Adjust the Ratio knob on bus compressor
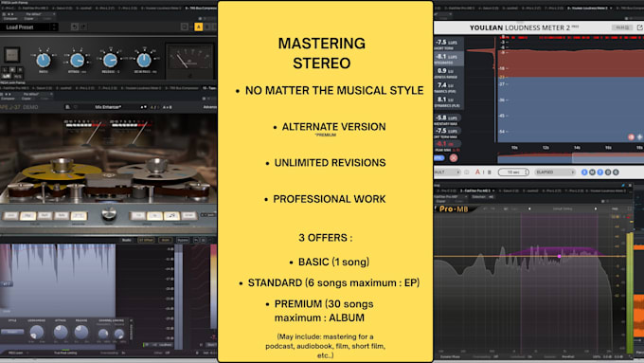Image resolution: width=644 pixels, height=363 pixels. point(44,61)
